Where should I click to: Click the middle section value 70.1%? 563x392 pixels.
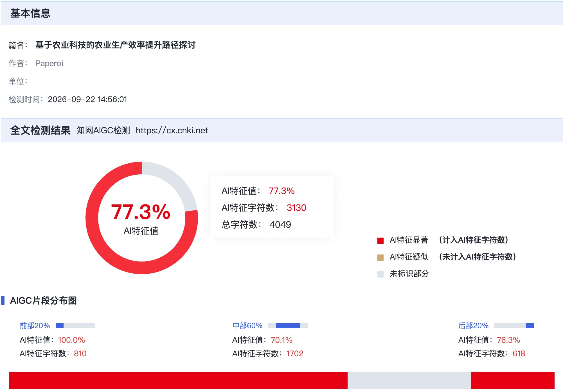281,340
